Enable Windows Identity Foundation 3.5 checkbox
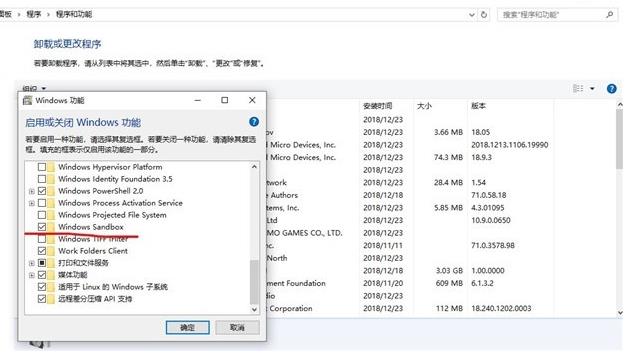Viewport: 636px width, 362px height. coord(42,179)
